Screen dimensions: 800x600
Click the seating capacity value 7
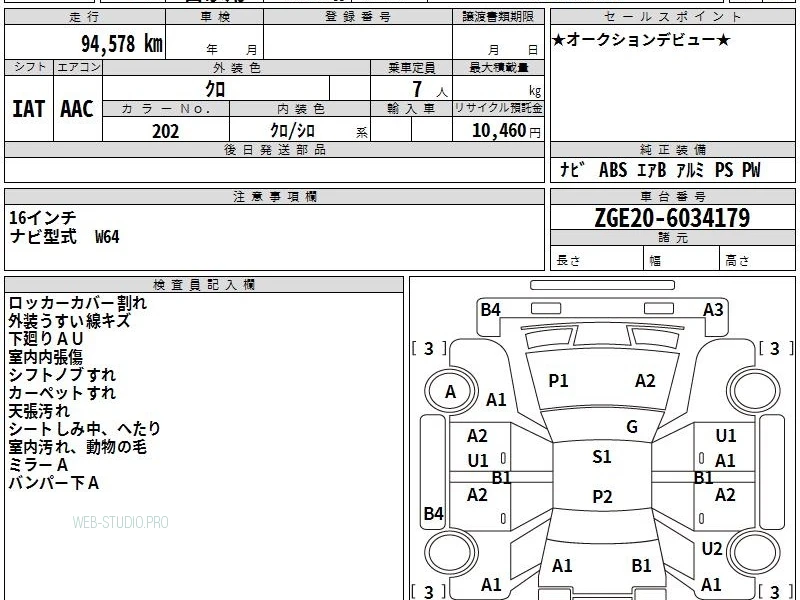click(x=417, y=89)
